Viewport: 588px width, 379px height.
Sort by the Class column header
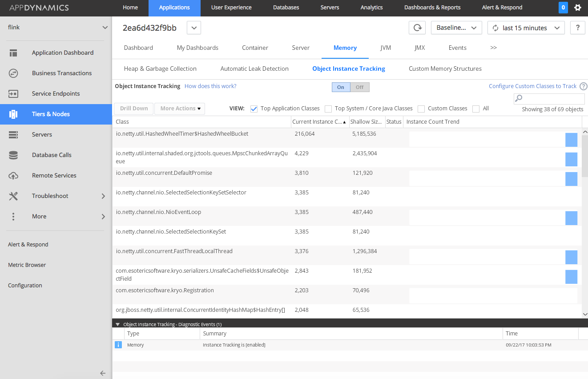coord(201,122)
